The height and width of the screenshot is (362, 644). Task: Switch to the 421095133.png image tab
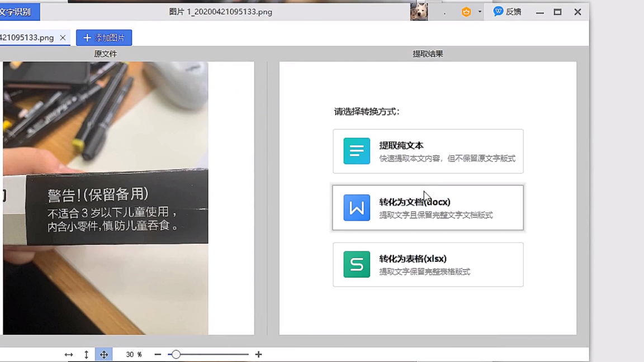pos(27,38)
